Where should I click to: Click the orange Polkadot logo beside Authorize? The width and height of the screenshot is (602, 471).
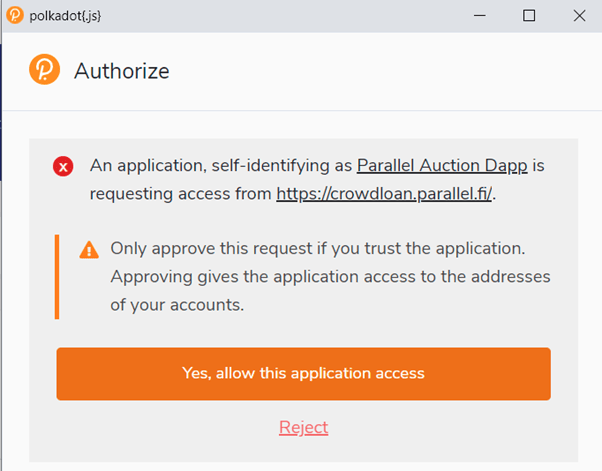click(44, 70)
